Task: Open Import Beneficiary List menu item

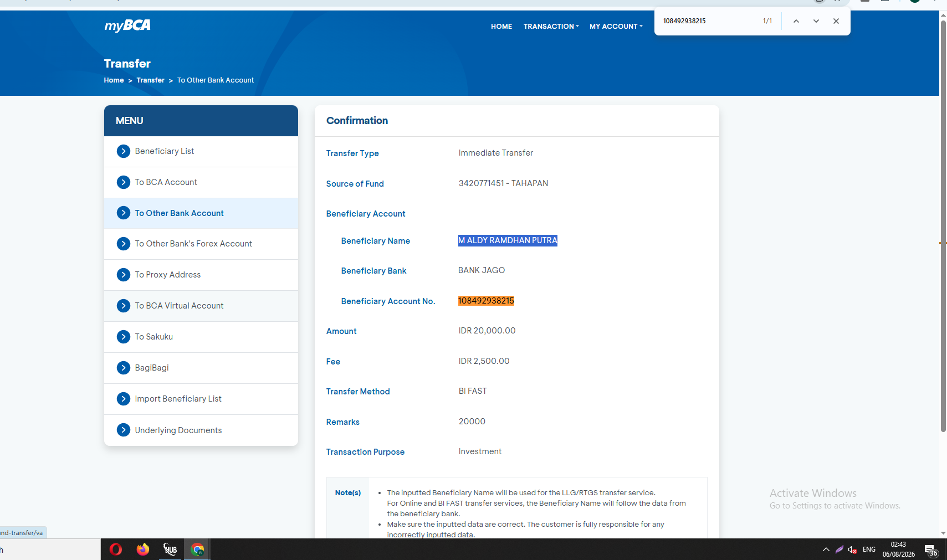Action: click(x=201, y=399)
